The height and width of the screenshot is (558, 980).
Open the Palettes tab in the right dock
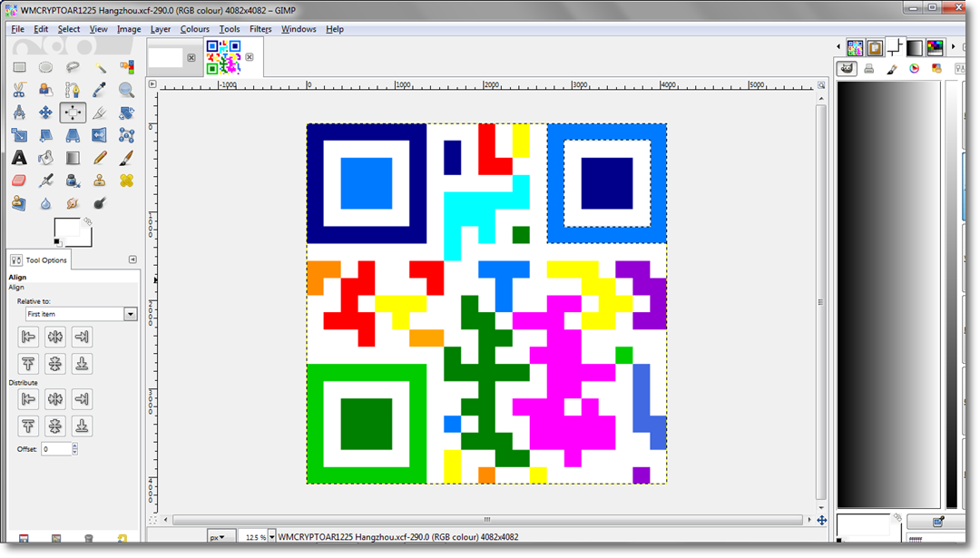(x=936, y=47)
